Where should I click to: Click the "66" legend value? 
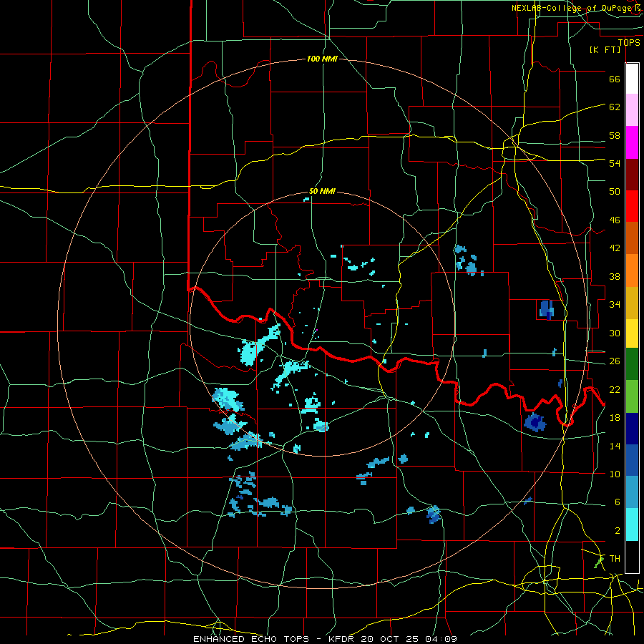click(615, 79)
